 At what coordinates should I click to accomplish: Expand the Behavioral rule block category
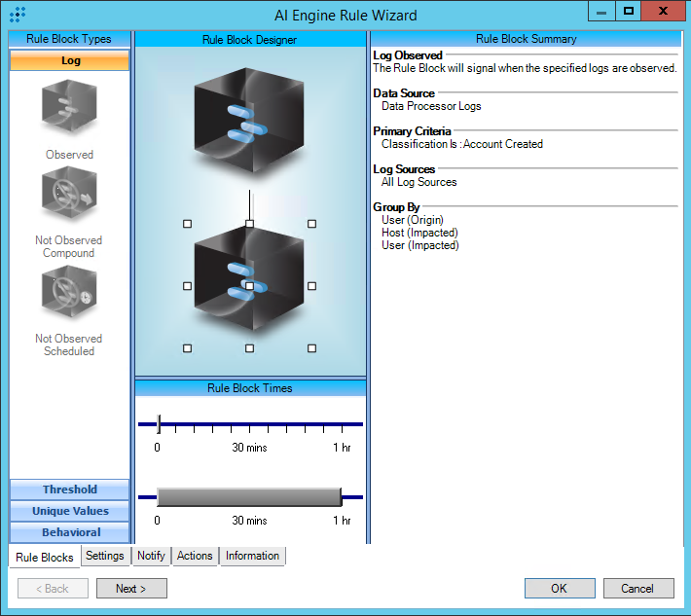(69, 532)
